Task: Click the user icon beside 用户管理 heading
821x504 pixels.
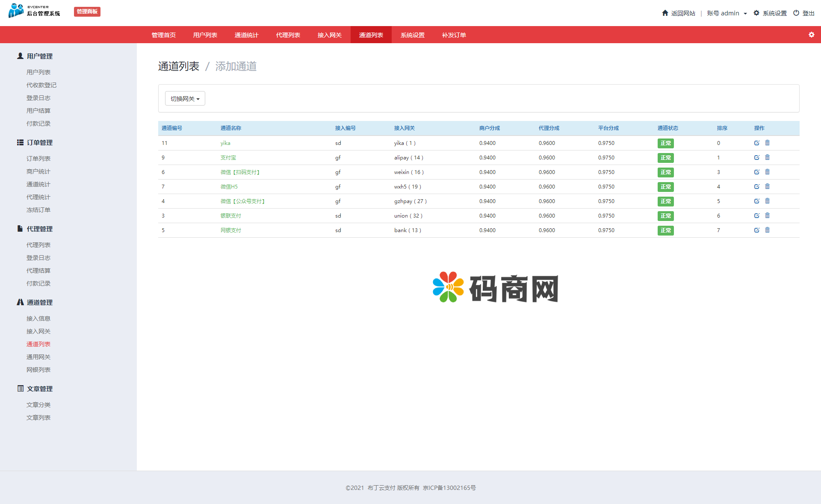Action: pos(20,56)
